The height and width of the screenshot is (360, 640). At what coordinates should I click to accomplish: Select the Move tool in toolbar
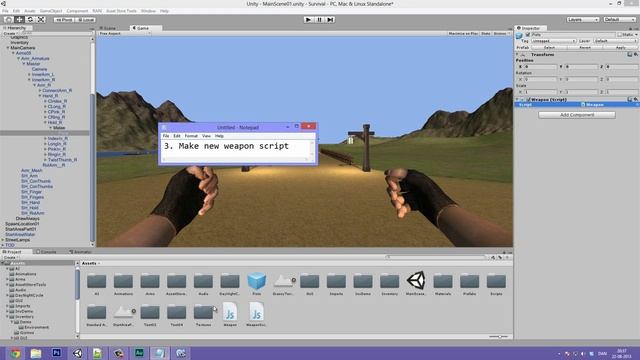tap(19, 19)
